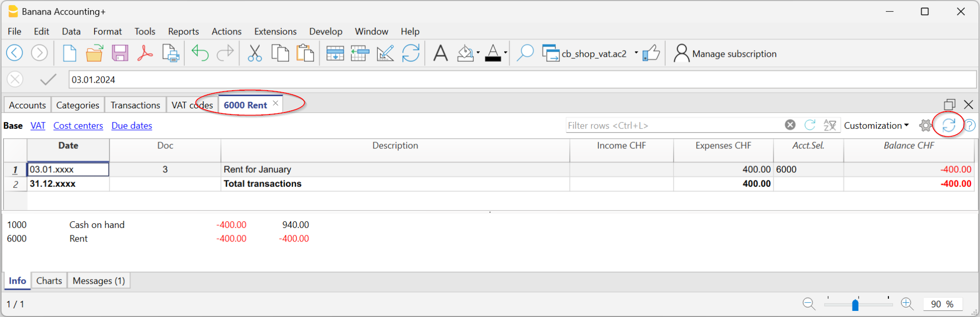The image size is (980, 317).
Task: Click the Paste clipboard icon
Action: pos(305,53)
